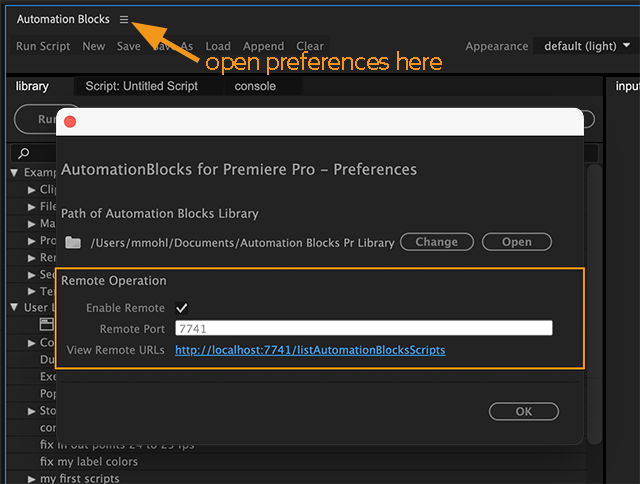Click Run Script in the toolbar
640x484 pixels.
tap(43, 46)
